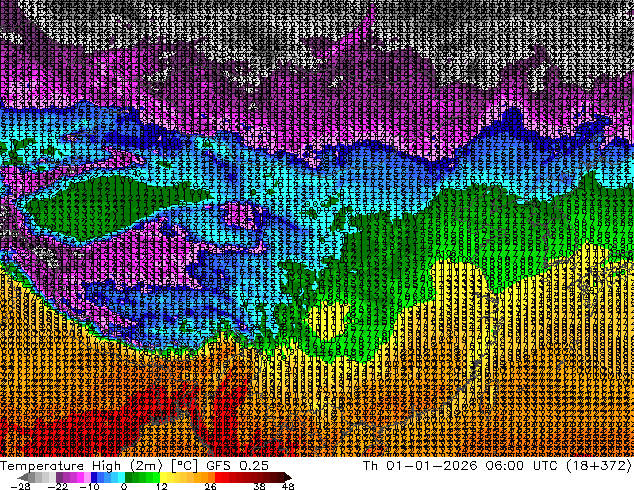Click the cyan legend swatch left of 0
This screenshot has width=634, height=490.
[121, 477]
